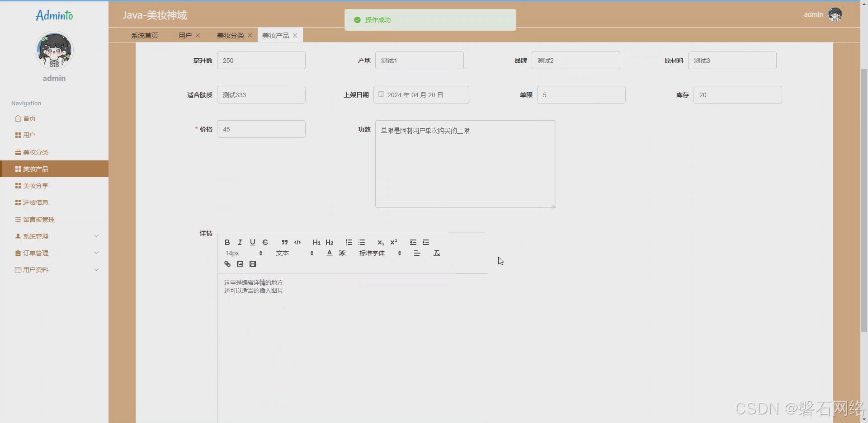Insert a hyperlink in the editor
This screenshot has height=423, width=868.
pyautogui.click(x=227, y=264)
